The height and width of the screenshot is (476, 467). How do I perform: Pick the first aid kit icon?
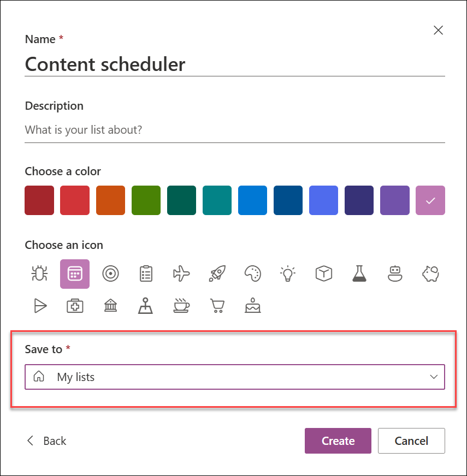(x=75, y=306)
